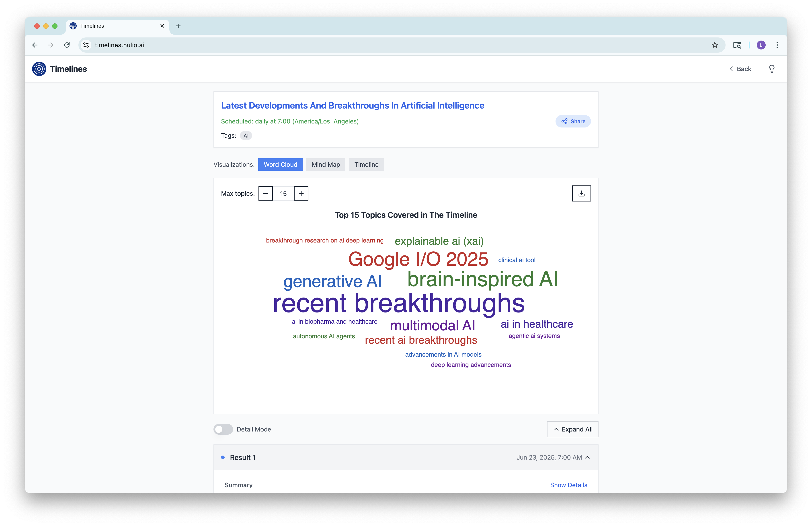Open a new browser tab
This screenshot has width=812, height=526.
tap(178, 26)
